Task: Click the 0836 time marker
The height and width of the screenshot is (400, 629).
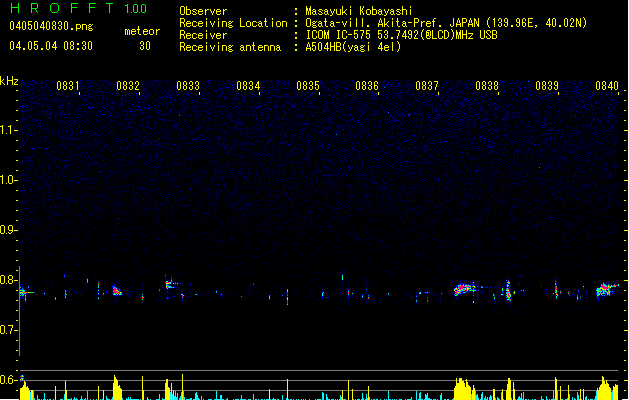Action: [367, 86]
